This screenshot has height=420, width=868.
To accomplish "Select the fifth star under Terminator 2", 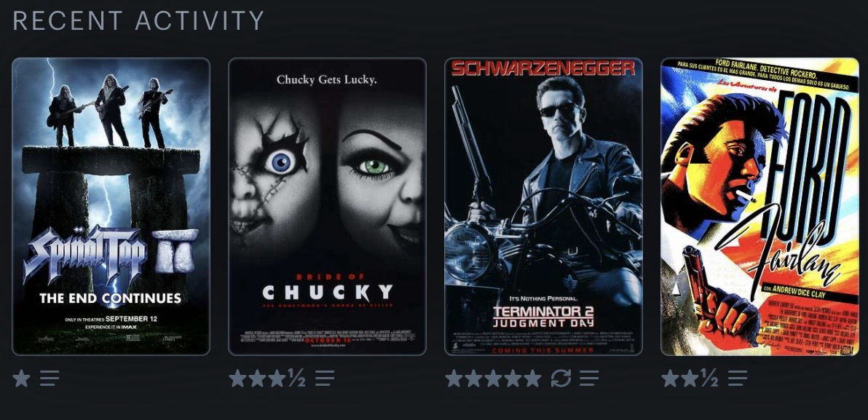I will (532, 379).
